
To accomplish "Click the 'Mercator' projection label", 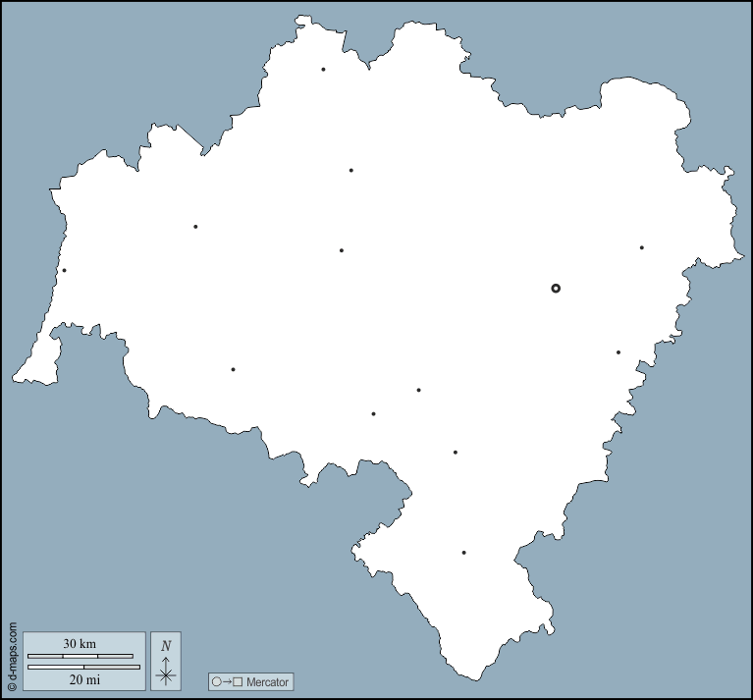I will [x=268, y=681].
